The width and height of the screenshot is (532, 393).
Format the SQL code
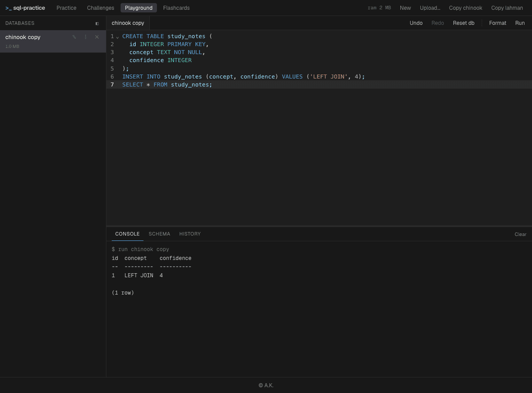[497, 23]
